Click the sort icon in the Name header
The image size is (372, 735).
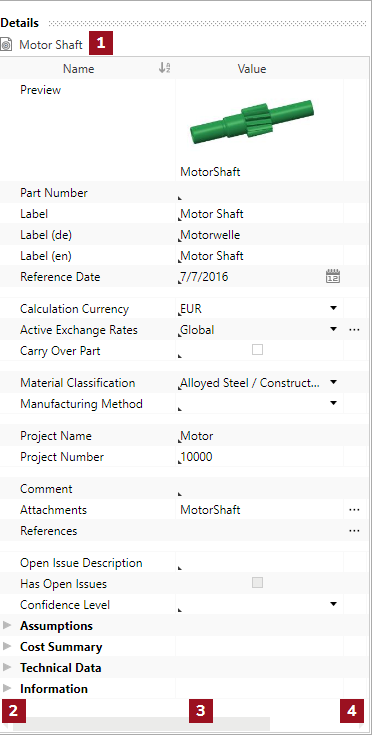point(164,68)
